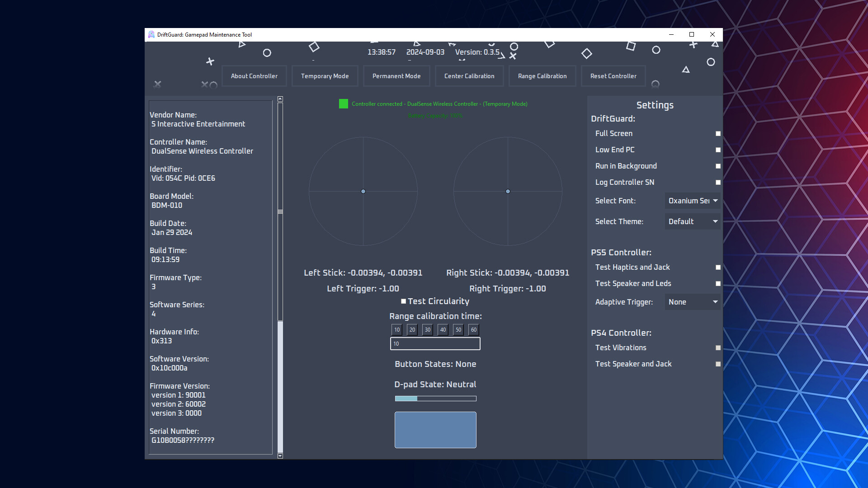This screenshot has width=868, height=488.
Task: Toggle Log Controller SN
Action: [x=718, y=182]
